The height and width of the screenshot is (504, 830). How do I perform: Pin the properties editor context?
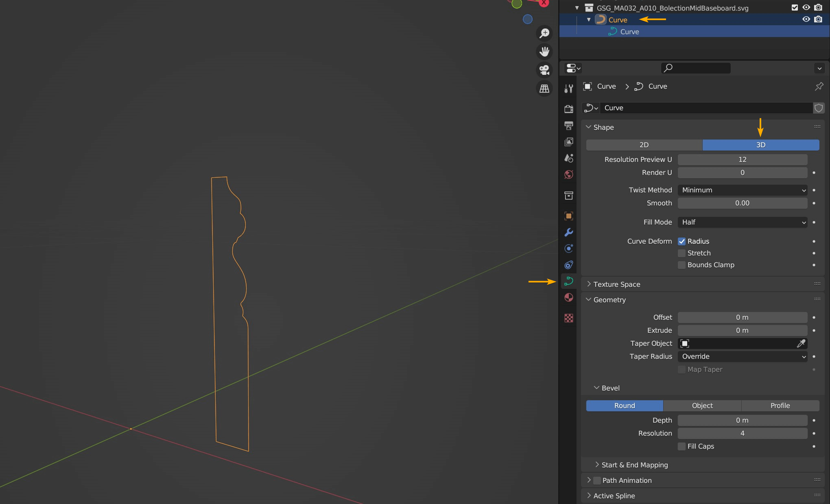pos(819,86)
